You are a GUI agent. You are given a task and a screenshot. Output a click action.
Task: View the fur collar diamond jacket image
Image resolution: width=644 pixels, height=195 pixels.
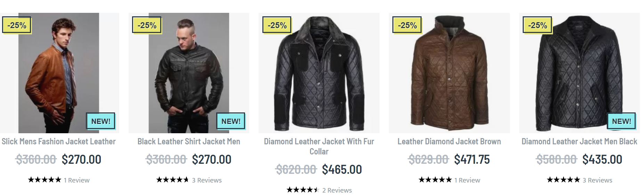click(319, 73)
